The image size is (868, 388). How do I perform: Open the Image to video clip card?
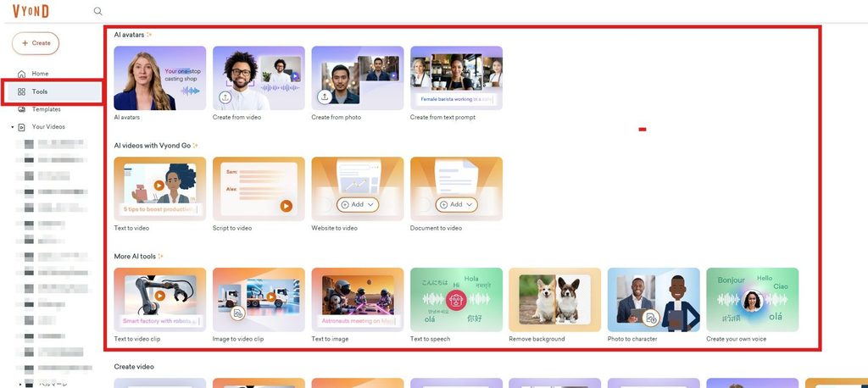(259, 299)
